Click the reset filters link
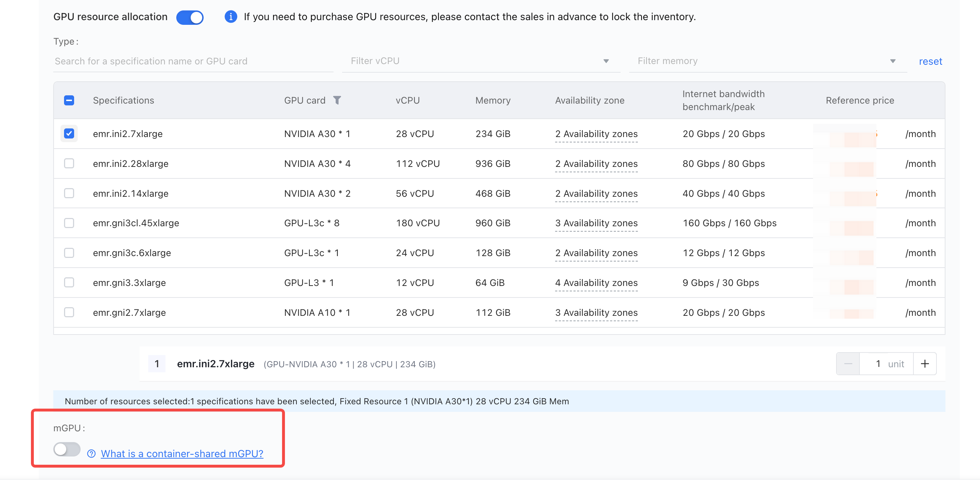 (x=930, y=61)
